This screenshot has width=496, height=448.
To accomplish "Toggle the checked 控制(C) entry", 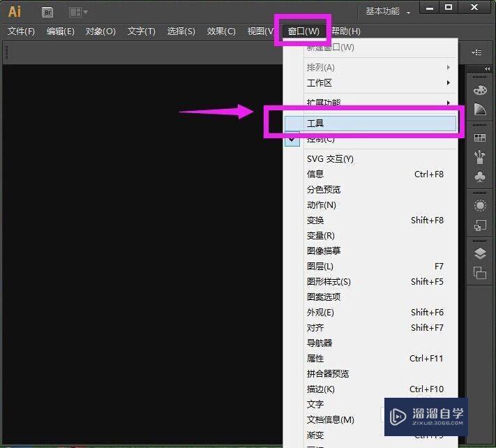I will [x=370, y=139].
